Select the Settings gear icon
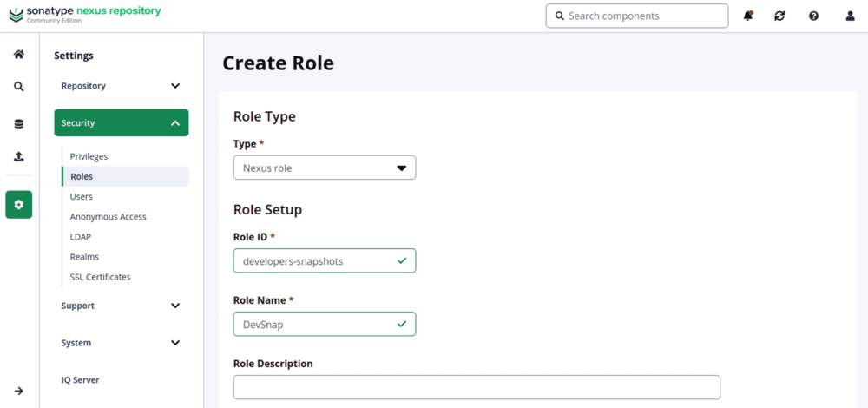Viewport: 868px width, 408px height. 19,205
